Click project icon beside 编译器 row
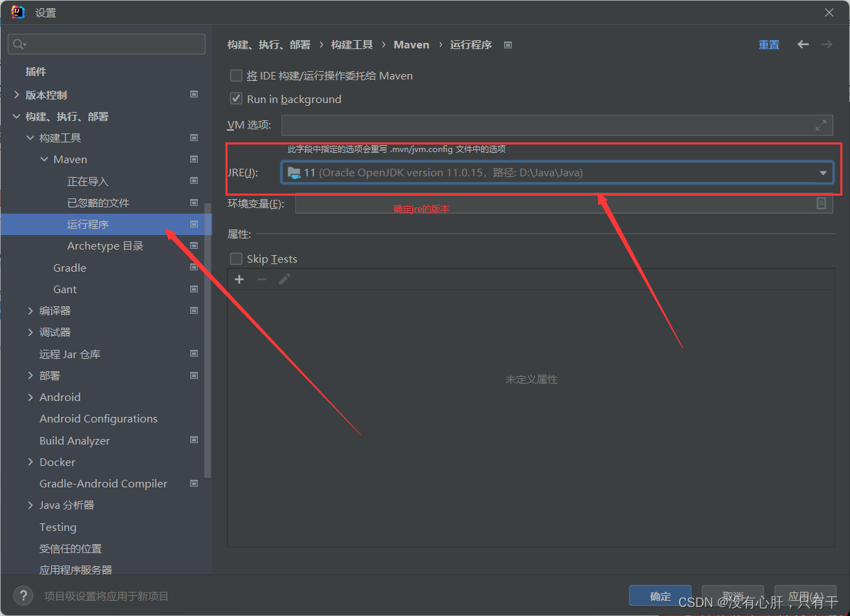Screen dimensions: 850x616 point(194,310)
